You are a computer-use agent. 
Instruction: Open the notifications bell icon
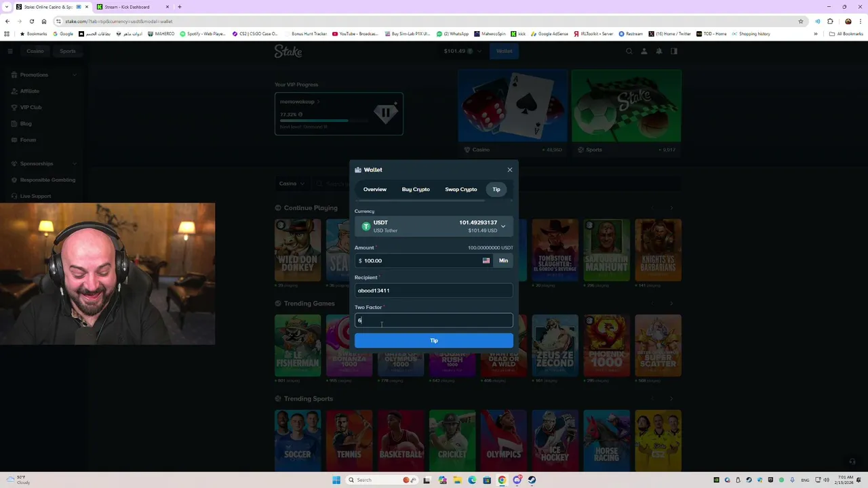pos(659,51)
